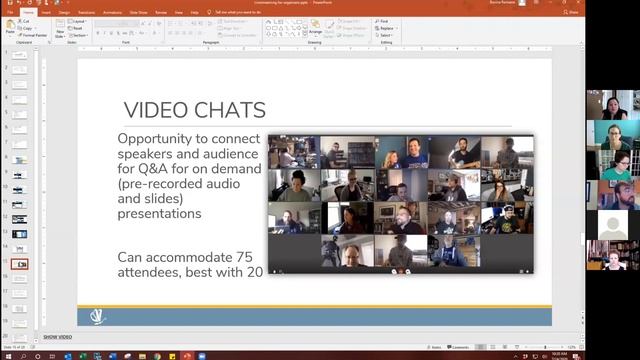Open the Section dropdown in Slides group
The height and width of the screenshot is (360, 640).
pos(78,35)
